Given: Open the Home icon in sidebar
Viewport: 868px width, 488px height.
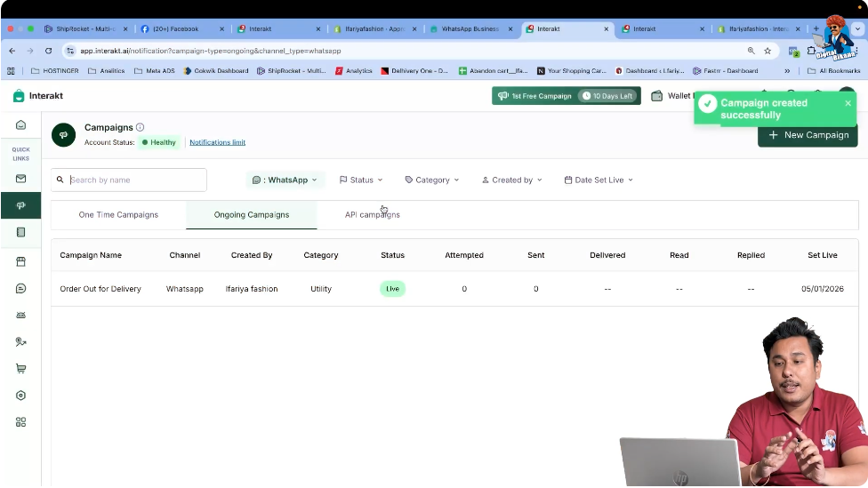Looking at the screenshot, I should (x=20, y=125).
